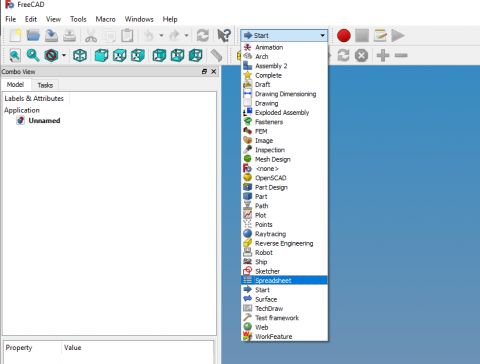Choose Raytracing workbench from the list
Screen dimensions: 480x364
click(284, 234)
